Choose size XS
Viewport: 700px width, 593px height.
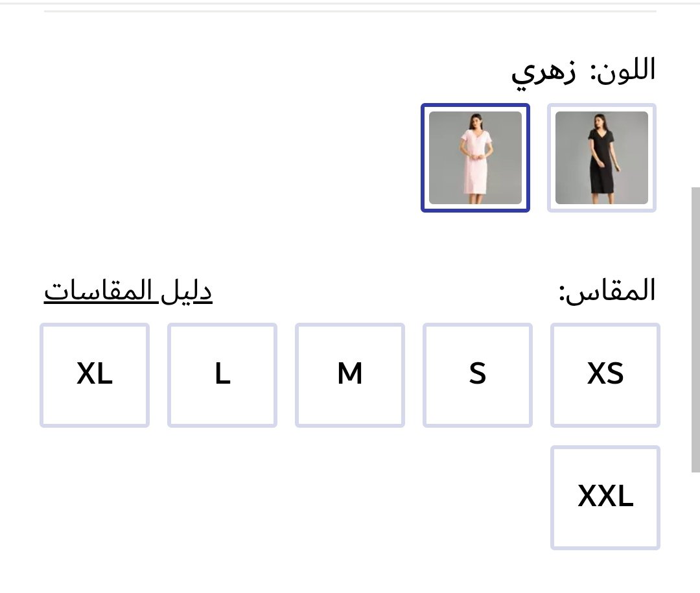605,375
